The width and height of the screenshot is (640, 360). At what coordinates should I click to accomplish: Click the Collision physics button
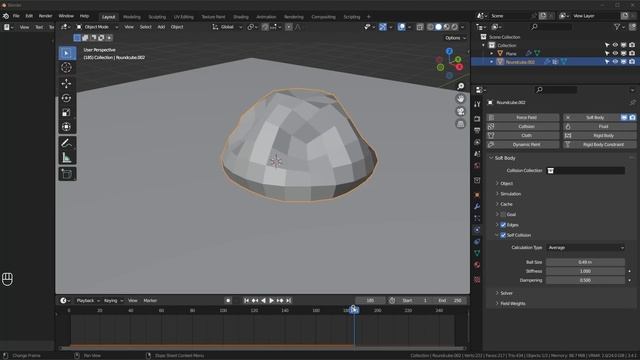click(x=523, y=127)
